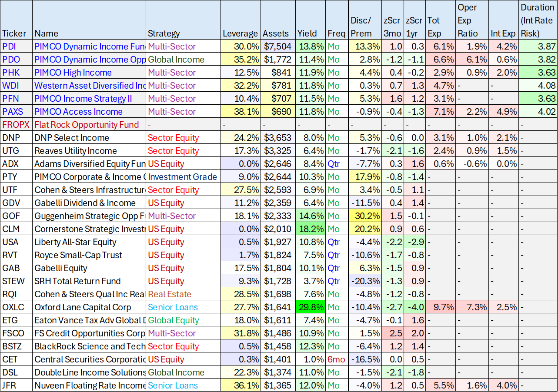Viewport: 558px width, 392px height.
Task: Select the 4.9% interest expense for PAXS
Action: (x=504, y=112)
